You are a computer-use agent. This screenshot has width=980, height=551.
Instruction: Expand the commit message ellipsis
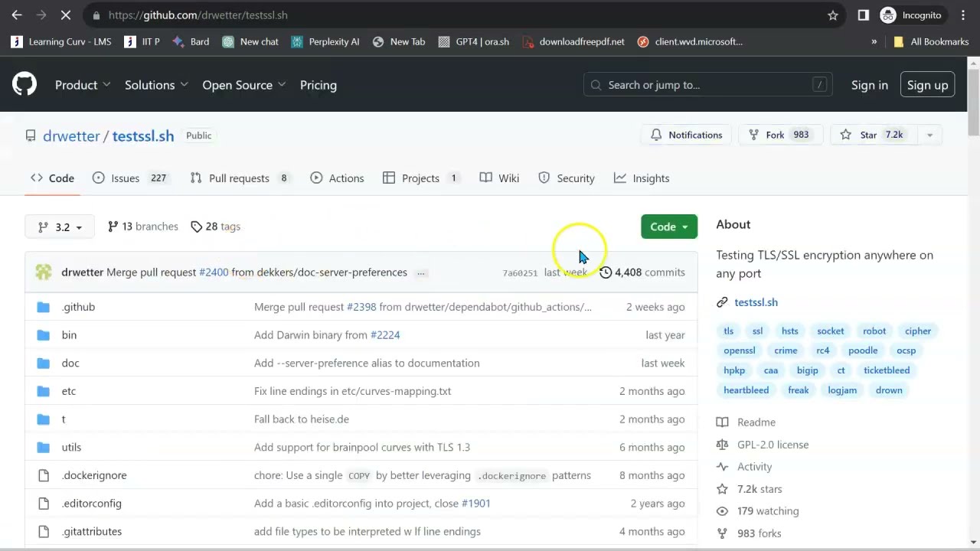point(421,273)
